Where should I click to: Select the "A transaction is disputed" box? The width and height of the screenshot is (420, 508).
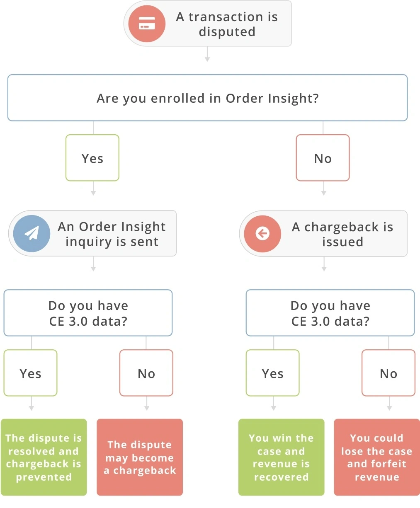(x=226, y=24)
